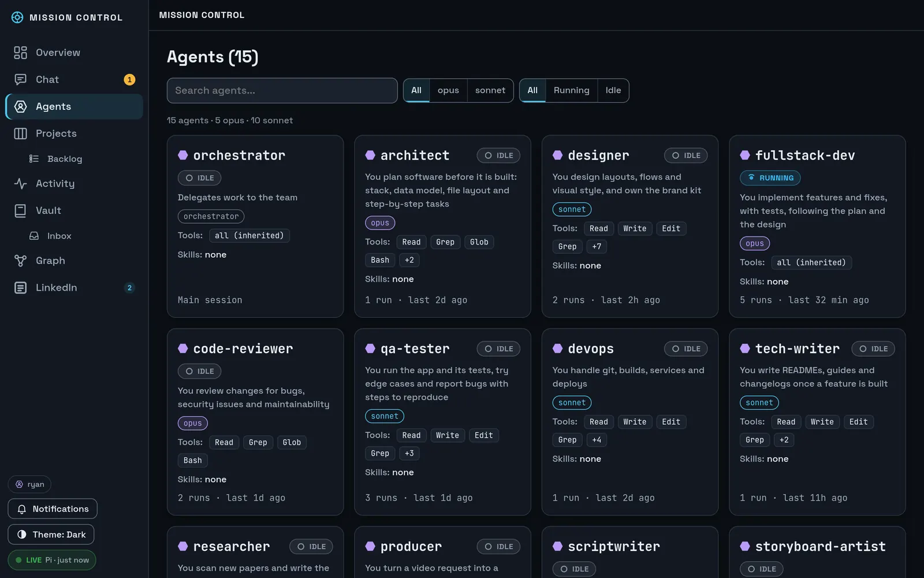Click the LinkedIn document icon

20,288
